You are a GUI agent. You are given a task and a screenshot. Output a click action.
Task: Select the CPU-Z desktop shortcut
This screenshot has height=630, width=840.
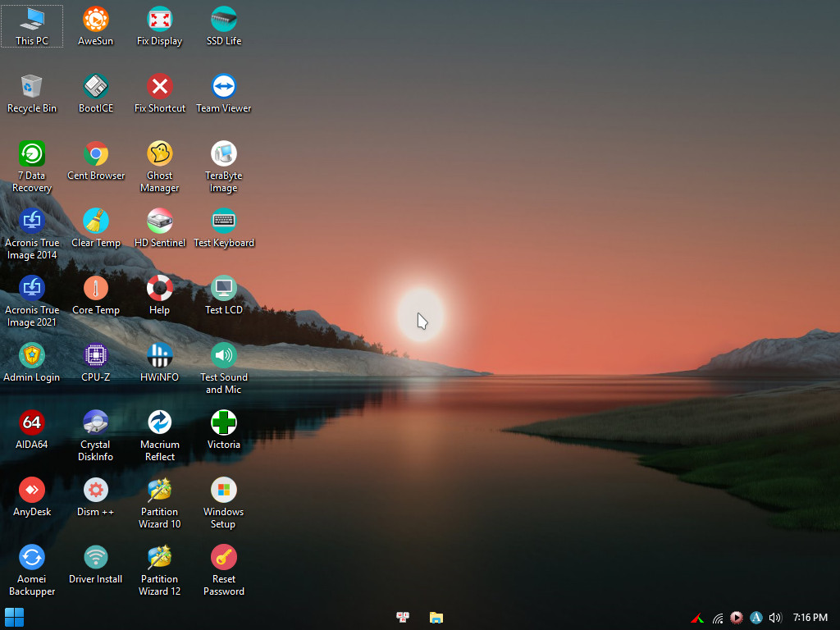[96, 356]
